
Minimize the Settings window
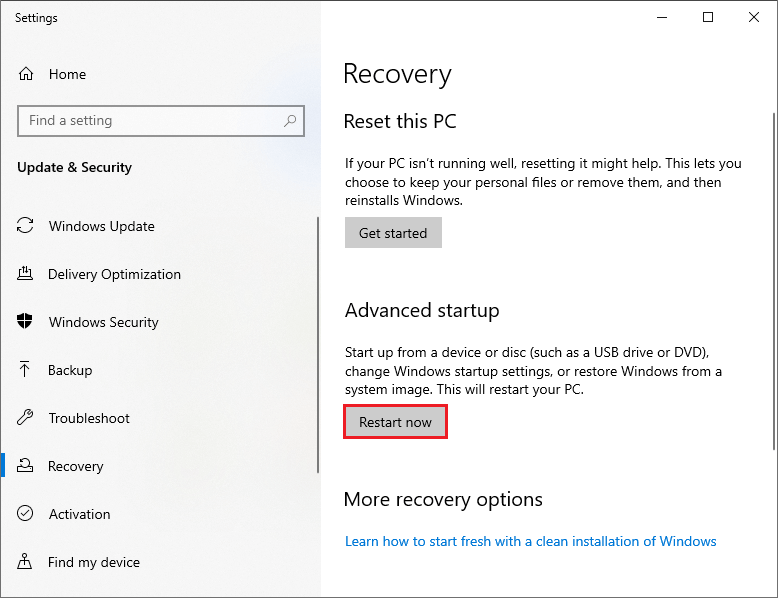pos(662,17)
